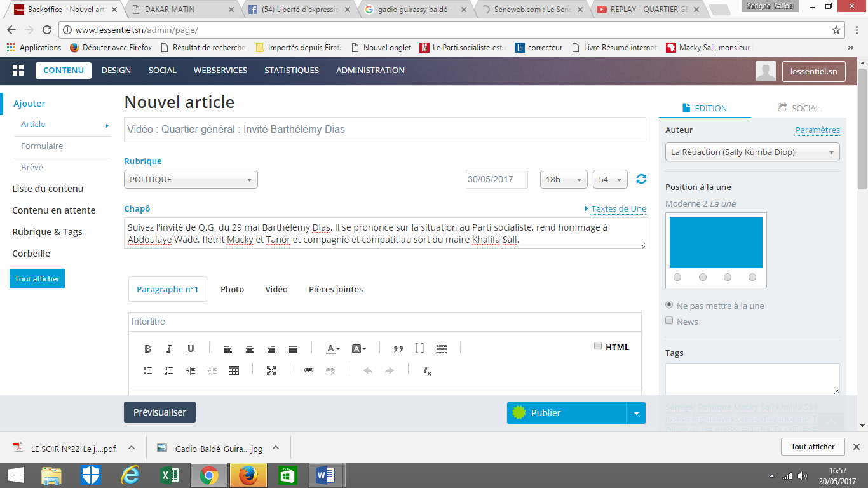Refresh the publication date and time

coord(641,179)
